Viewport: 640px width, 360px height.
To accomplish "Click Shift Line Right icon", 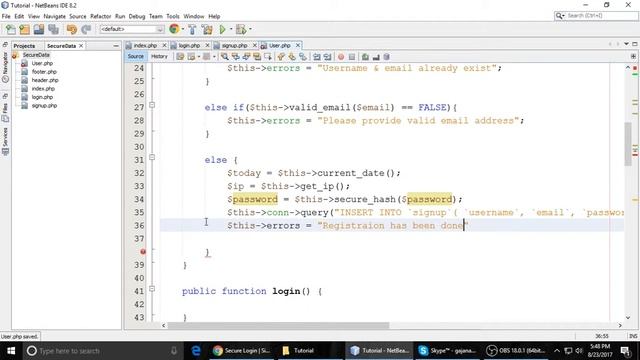I will [327, 57].
